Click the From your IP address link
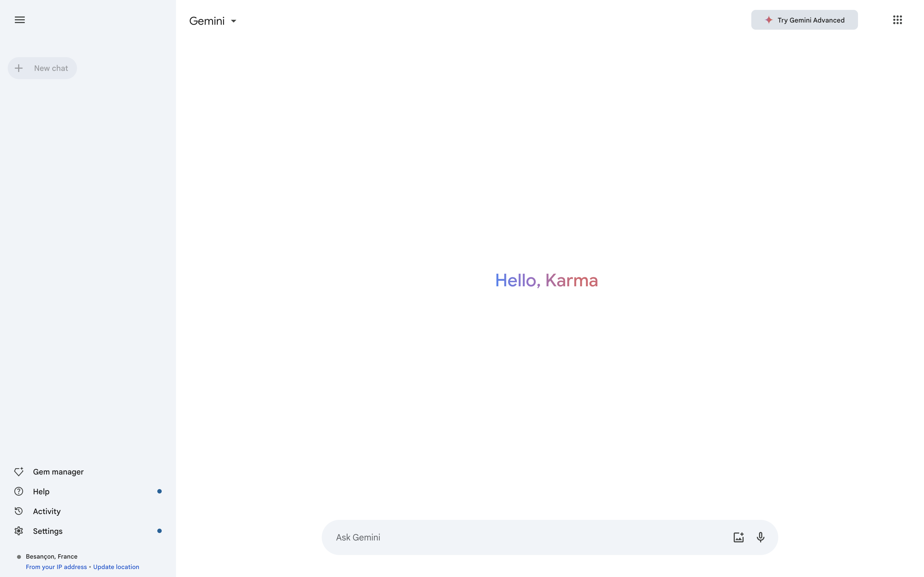The width and height of the screenshot is (924, 577). (56, 567)
